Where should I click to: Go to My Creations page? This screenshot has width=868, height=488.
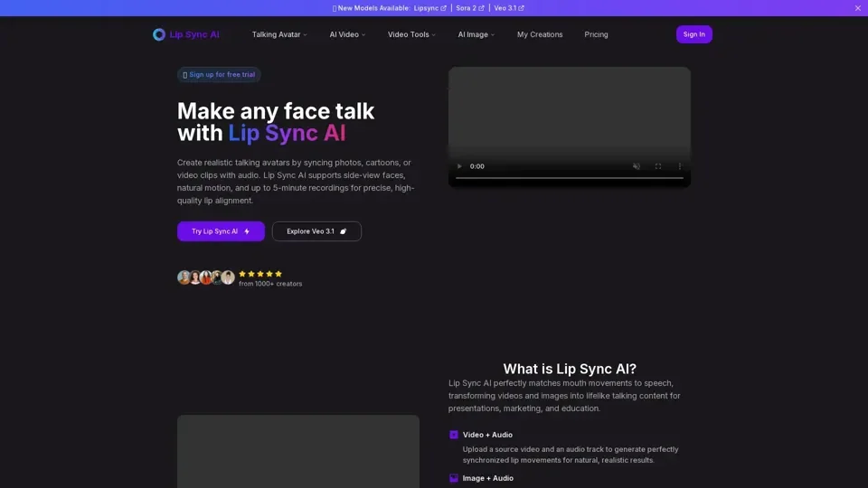(x=540, y=34)
